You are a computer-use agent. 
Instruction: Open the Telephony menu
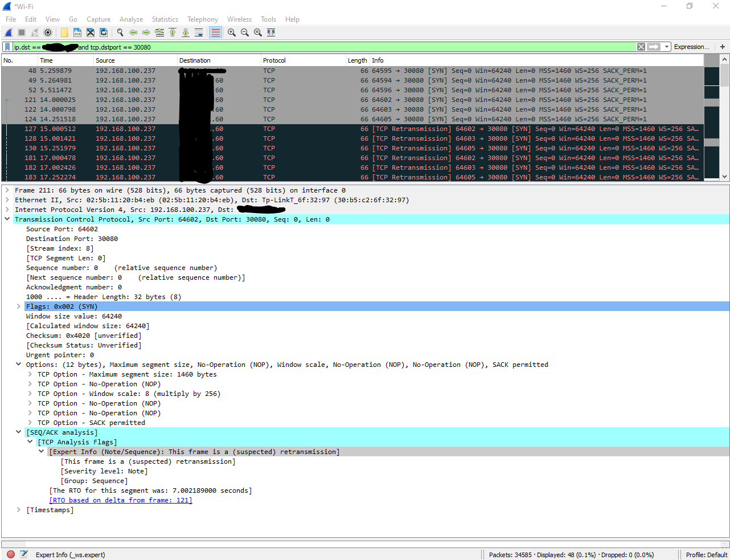[203, 19]
